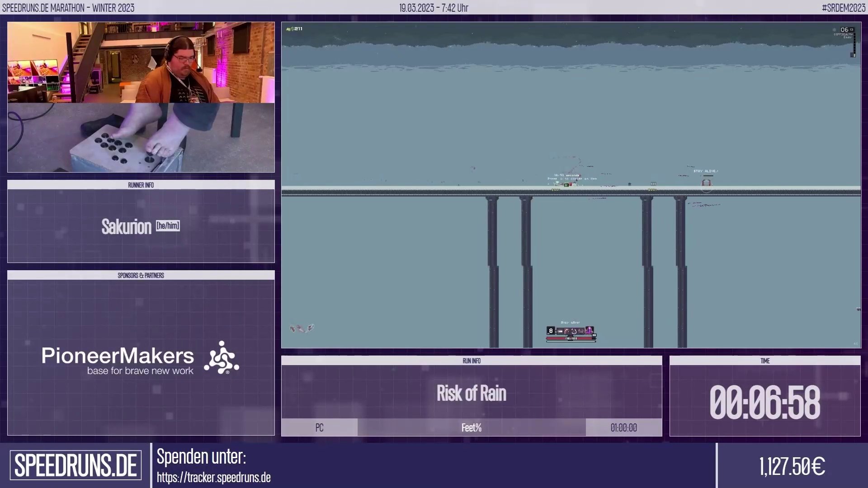Select the first skill slot icon

point(560,331)
